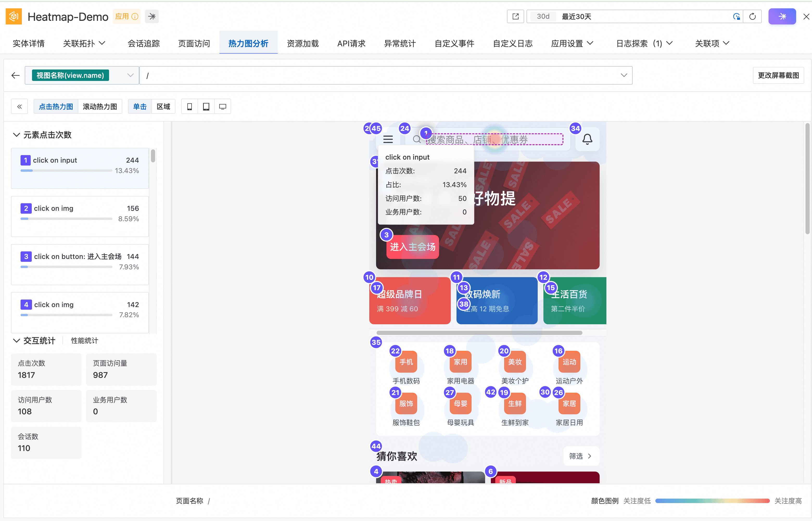Open the 异常统计 tab
812x521 pixels.
pos(400,43)
